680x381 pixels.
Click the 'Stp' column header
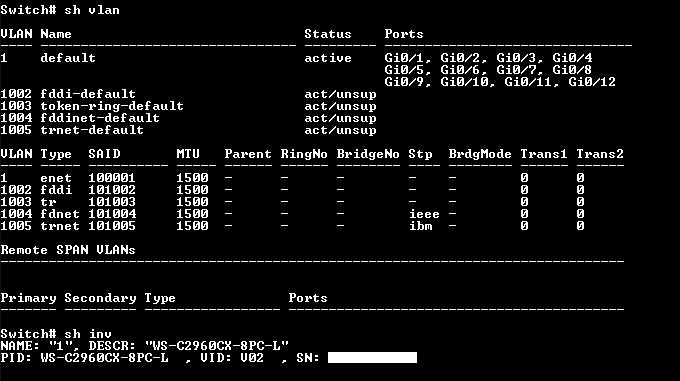(x=420, y=154)
